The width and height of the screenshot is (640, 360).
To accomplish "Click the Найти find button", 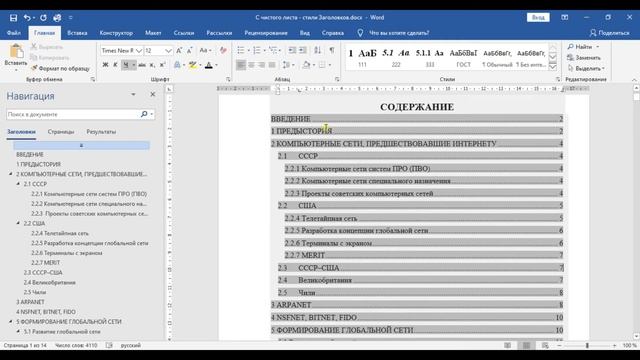I will [583, 47].
